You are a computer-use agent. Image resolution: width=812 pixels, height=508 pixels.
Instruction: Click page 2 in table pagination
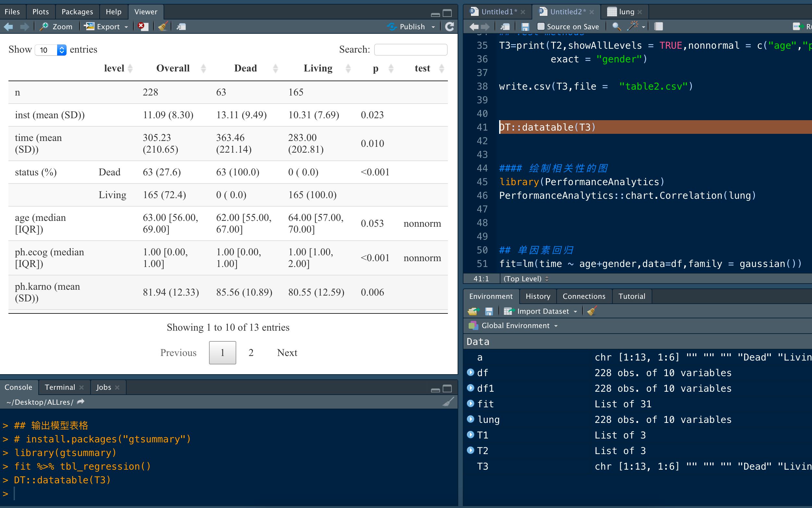click(x=251, y=352)
